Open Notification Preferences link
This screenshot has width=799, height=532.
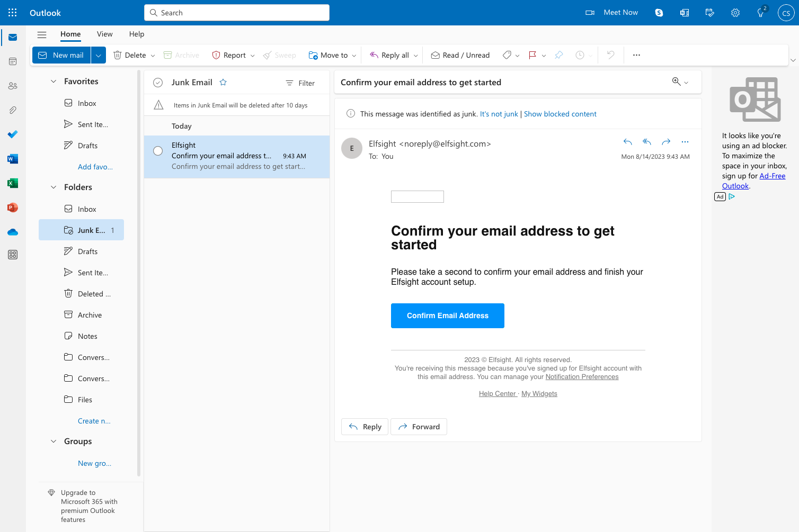[x=582, y=377]
